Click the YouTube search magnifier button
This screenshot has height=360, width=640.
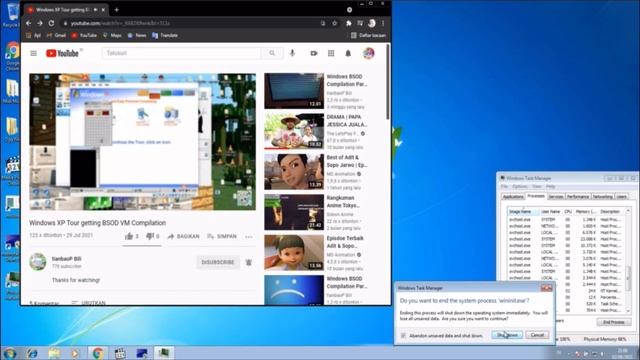tap(272, 53)
